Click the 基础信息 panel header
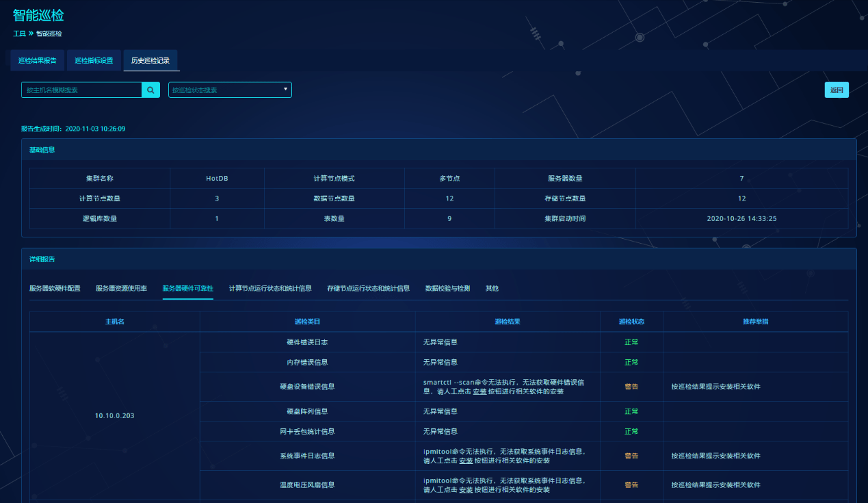 [x=438, y=149]
